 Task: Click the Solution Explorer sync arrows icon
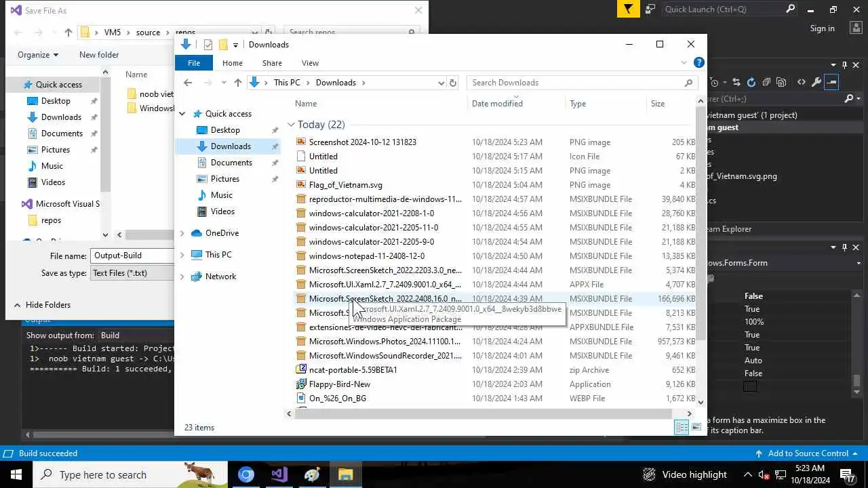tap(736, 82)
